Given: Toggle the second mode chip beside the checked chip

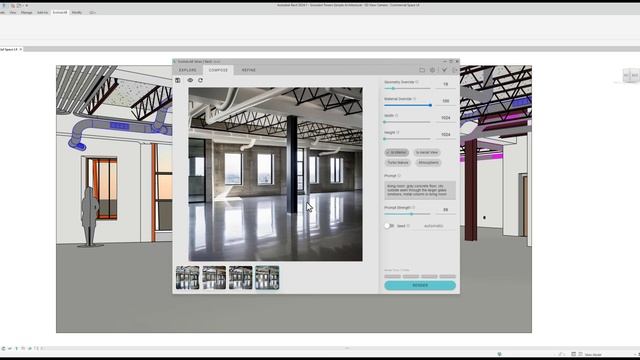Looking at the screenshot, I should 427,152.
